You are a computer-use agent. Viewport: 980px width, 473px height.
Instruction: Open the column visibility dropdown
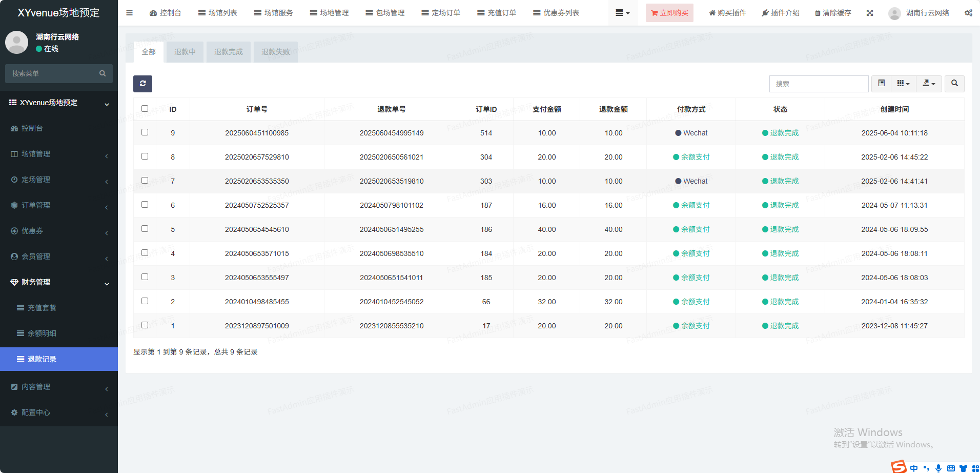[x=903, y=84]
